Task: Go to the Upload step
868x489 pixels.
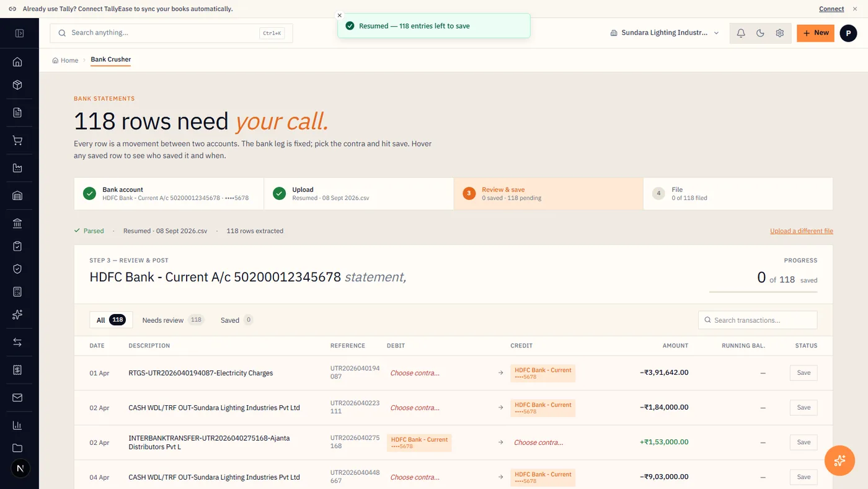Action: tap(359, 194)
